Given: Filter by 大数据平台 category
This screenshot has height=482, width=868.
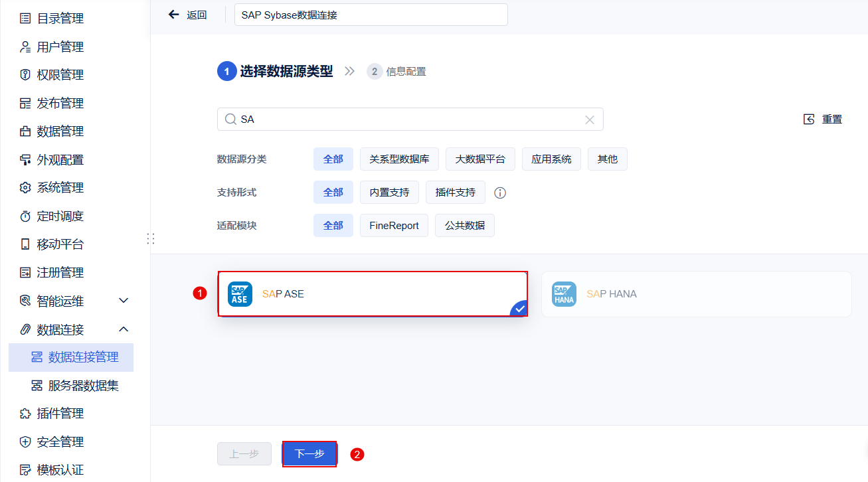Looking at the screenshot, I should click(x=480, y=159).
